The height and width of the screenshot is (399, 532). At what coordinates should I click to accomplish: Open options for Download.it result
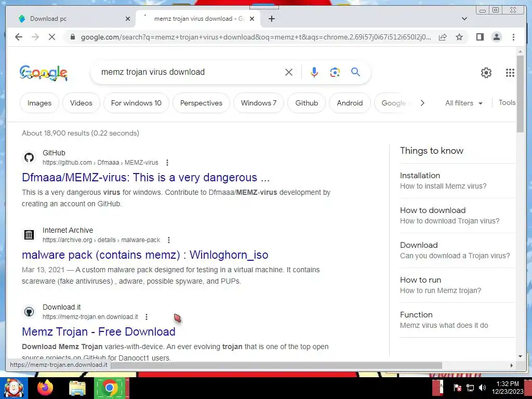[x=146, y=317]
